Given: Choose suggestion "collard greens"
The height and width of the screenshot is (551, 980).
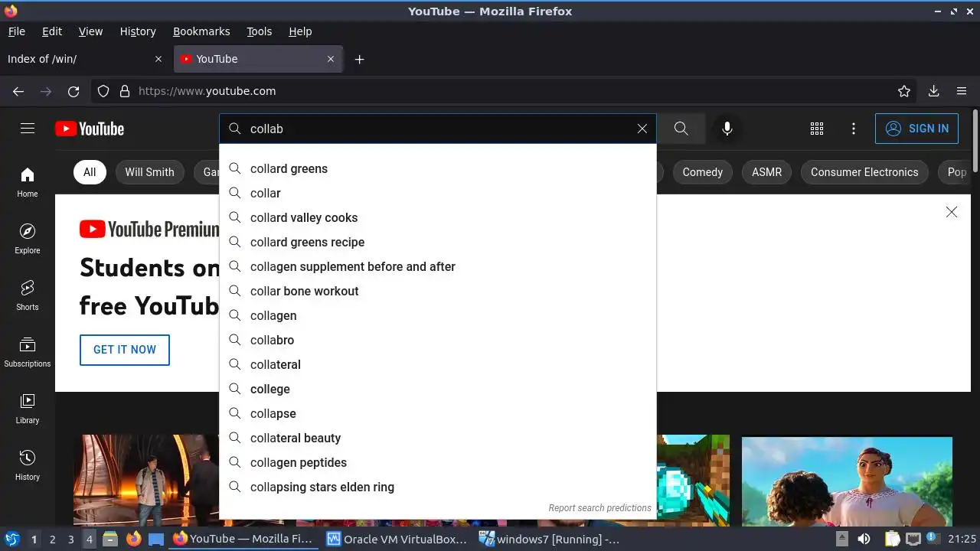Looking at the screenshot, I should click(438, 168).
